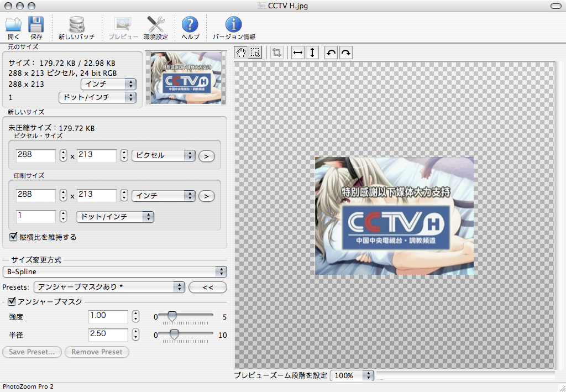Image resolution: width=566 pixels, height=392 pixels.
Task: Click the CCTV image in preview canvas
Action: point(394,216)
